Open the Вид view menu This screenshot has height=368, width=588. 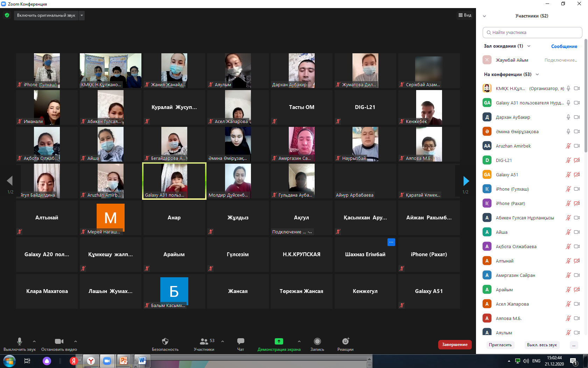(465, 15)
